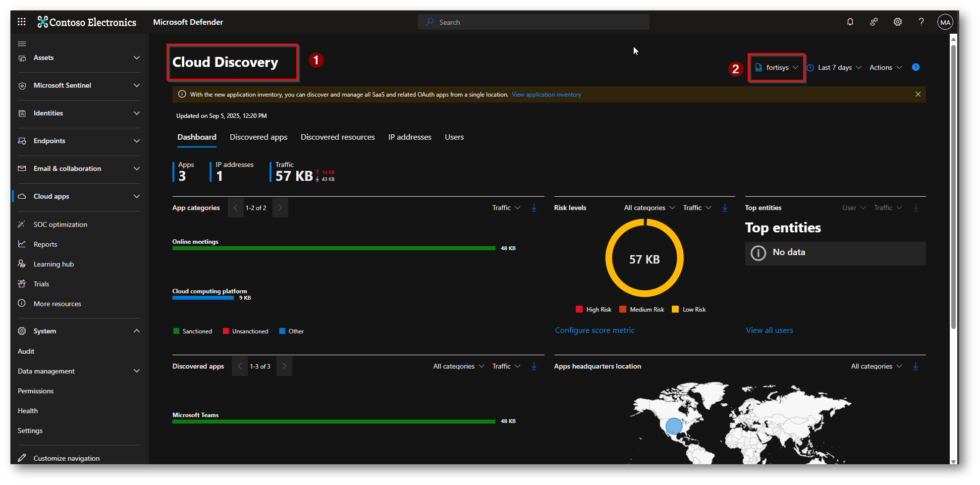
Task: Open the Configure score metric link
Action: [x=595, y=330]
